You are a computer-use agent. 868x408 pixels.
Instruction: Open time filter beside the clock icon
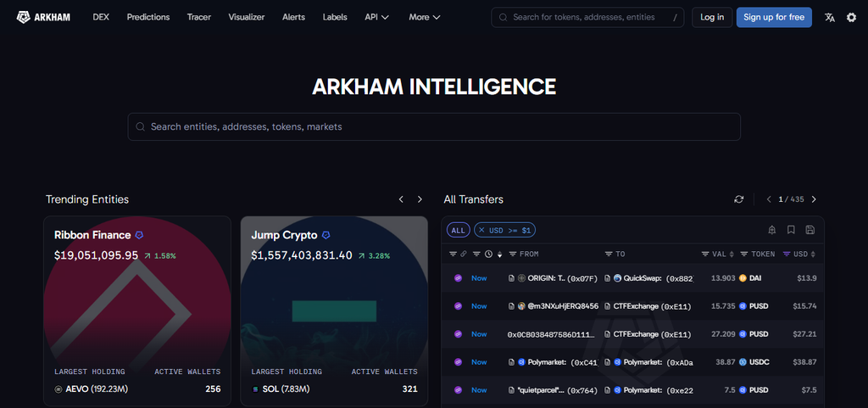click(476, 254)
